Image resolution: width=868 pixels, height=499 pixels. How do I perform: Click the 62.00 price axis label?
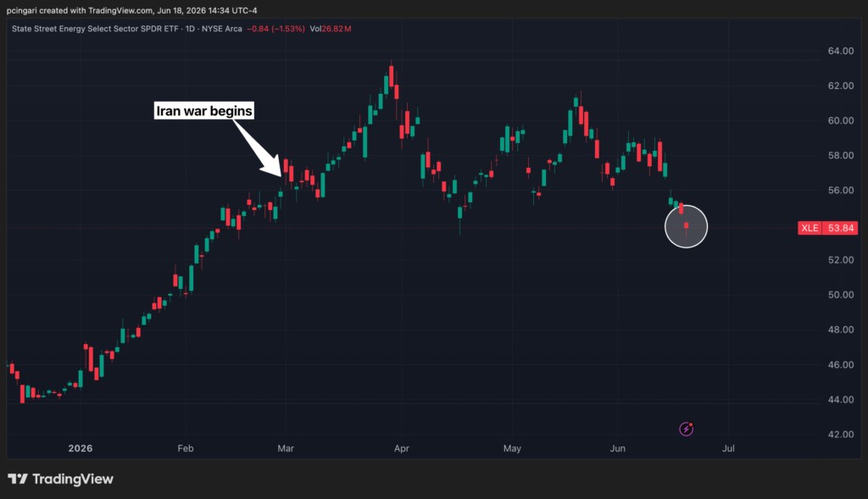click(840, 86)
